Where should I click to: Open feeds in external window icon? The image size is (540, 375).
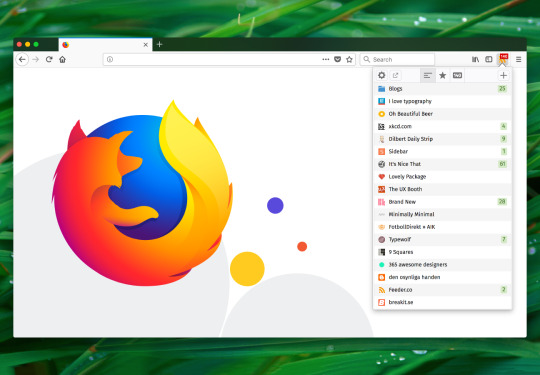[395, 75]
